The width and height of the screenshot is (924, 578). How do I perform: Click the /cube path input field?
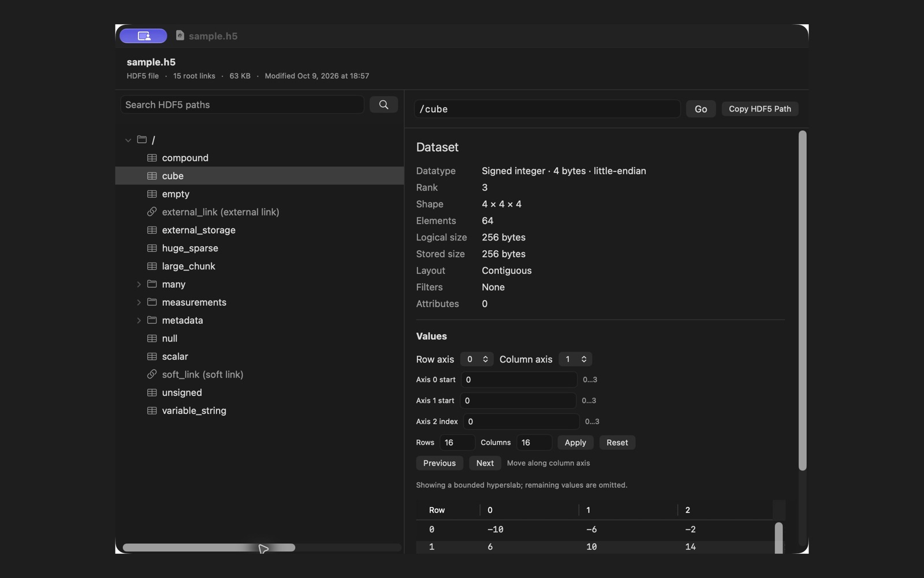(547, 109)
